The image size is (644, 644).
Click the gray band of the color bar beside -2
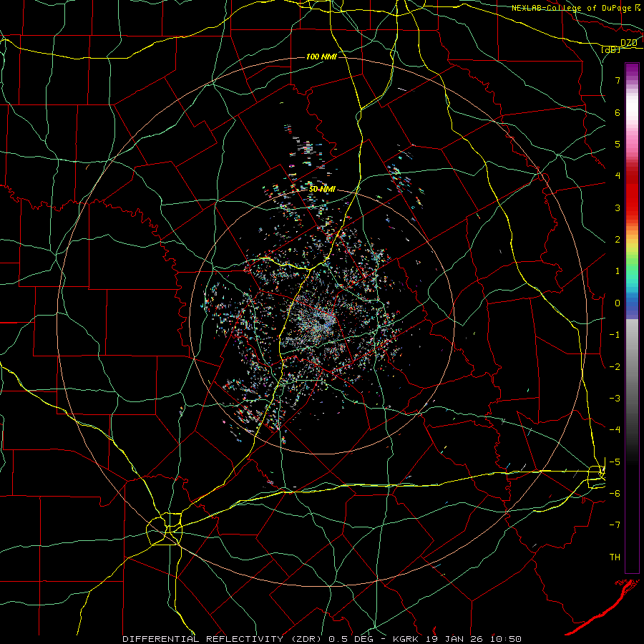632,366
